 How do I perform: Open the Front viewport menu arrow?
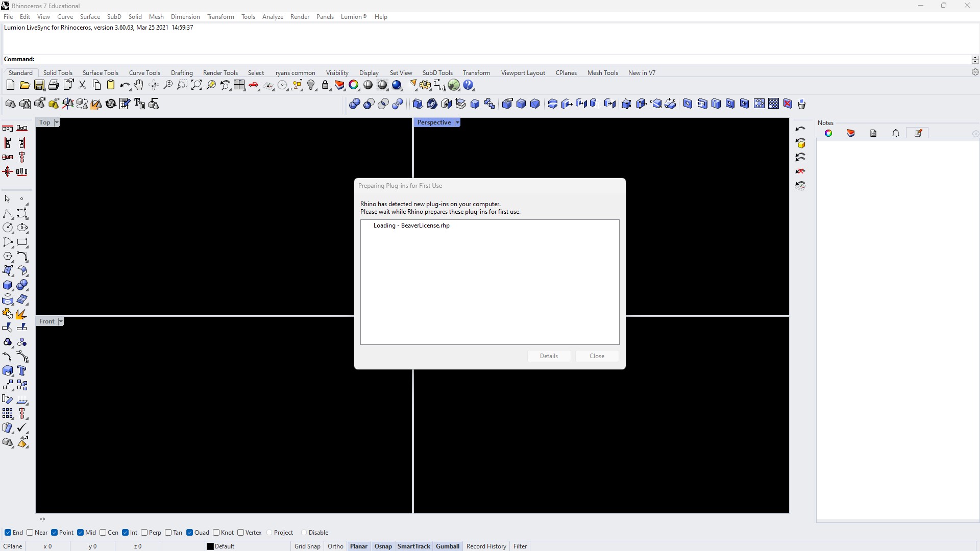[x=60, y=321]
